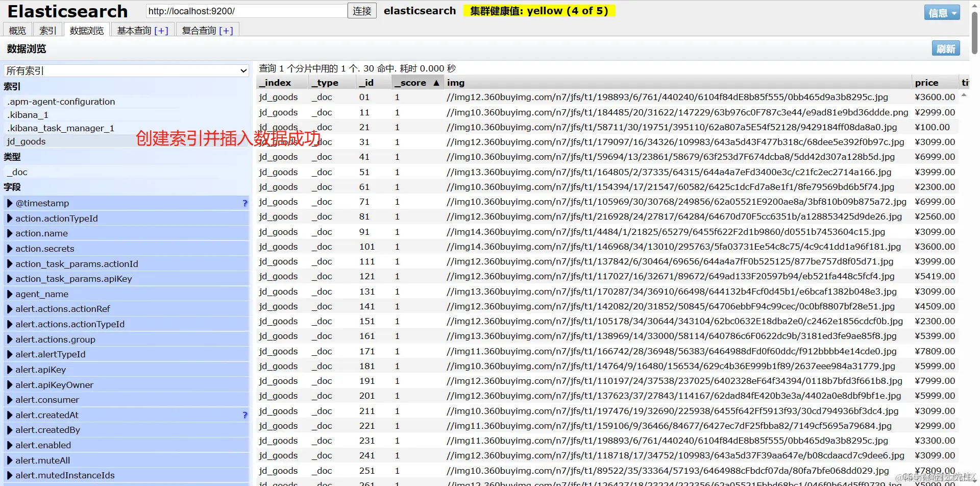Expand the alert.createdBy field
The height and width of the screenshot is (486, 980).
coord(10,430)
